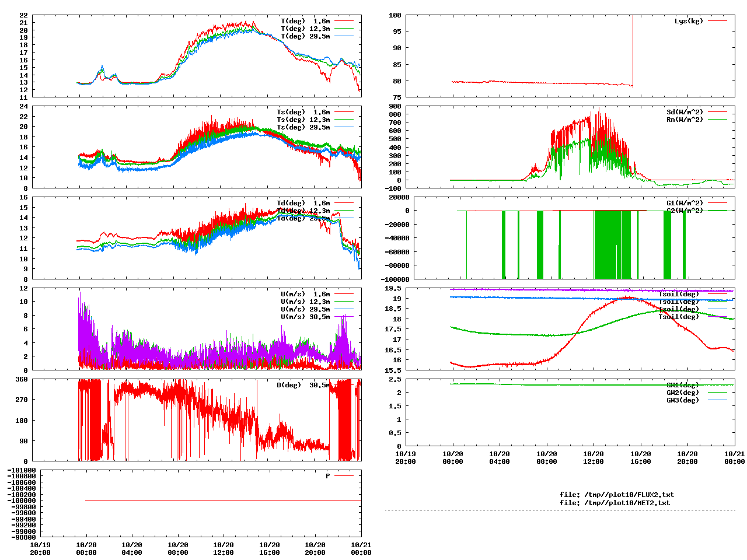Click the 'T(deg) 29.5m' legend label

point(305,36)
